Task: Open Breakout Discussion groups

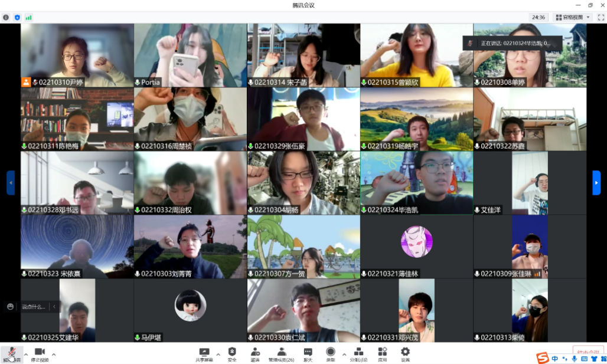Action: point(358,353)
